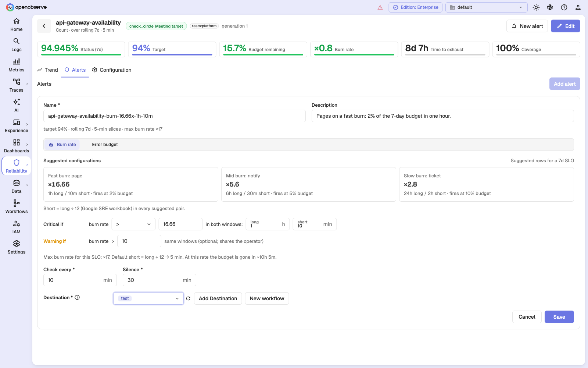Click the Edition: Enterprise badge
The width and height of the screenshot is (588, 368).
pos(416,7)
